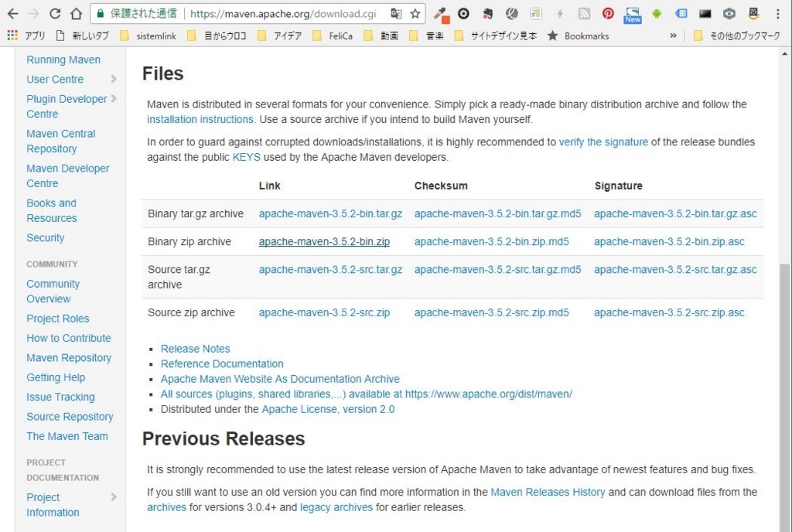Screen dimensions: 792x532
Task: Expand the Plugin Developer Centre chevron
Action: tap(114, 98)
